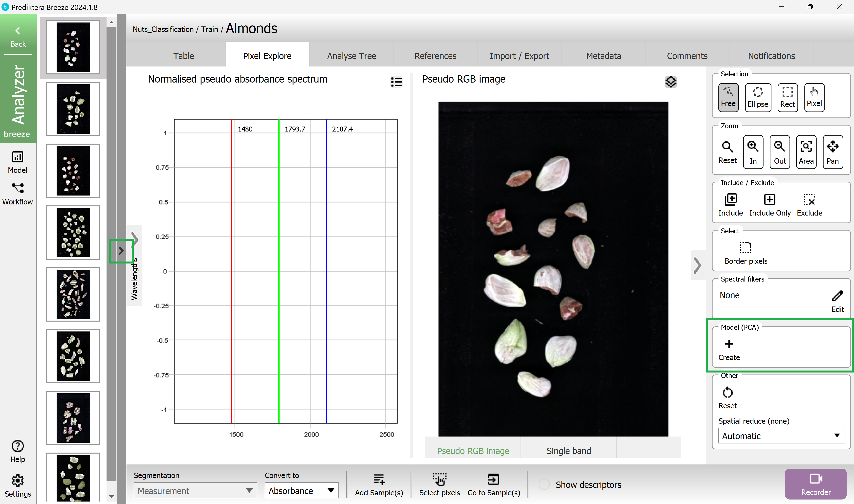854x504 pixels.
Task: Click the Include Only pixels tool
Action: pyautogui.click(x=769, y=203)
